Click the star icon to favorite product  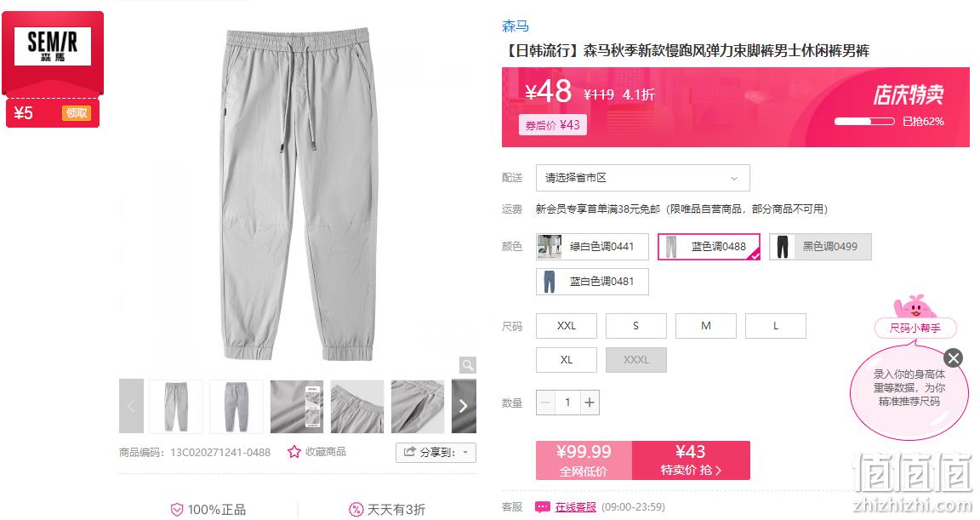[293, 452]
